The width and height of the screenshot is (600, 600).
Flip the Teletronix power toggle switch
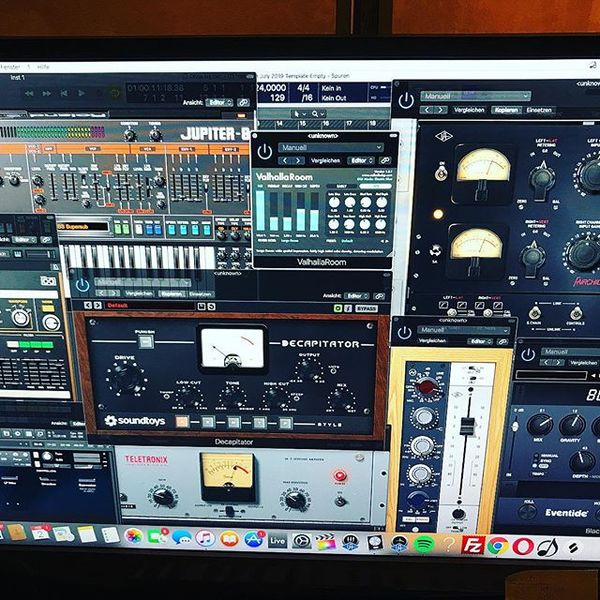pyautogui.click(x=339, y=500)
